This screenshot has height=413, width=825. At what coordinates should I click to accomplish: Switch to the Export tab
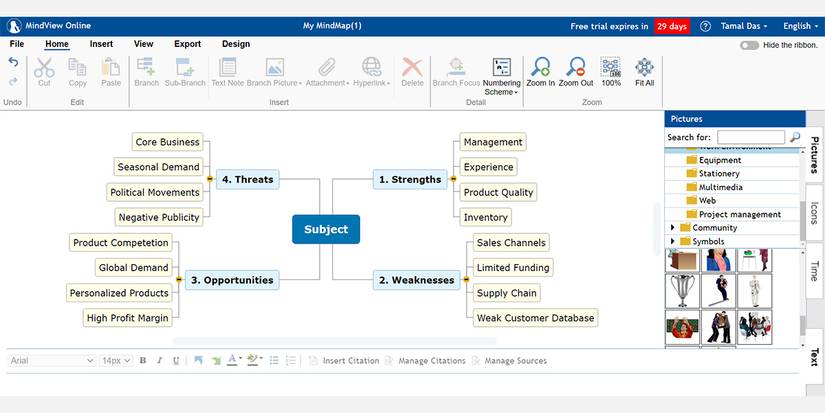click(x=187, y=44)
